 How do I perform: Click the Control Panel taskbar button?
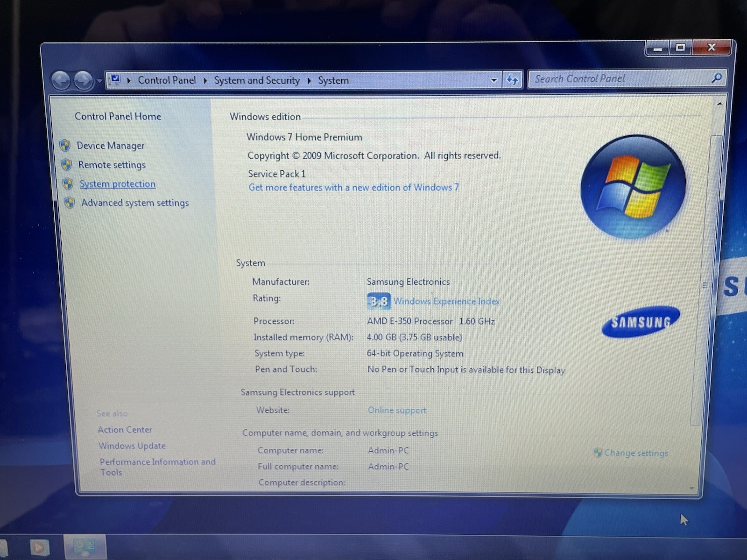click(x=85, y=546)
